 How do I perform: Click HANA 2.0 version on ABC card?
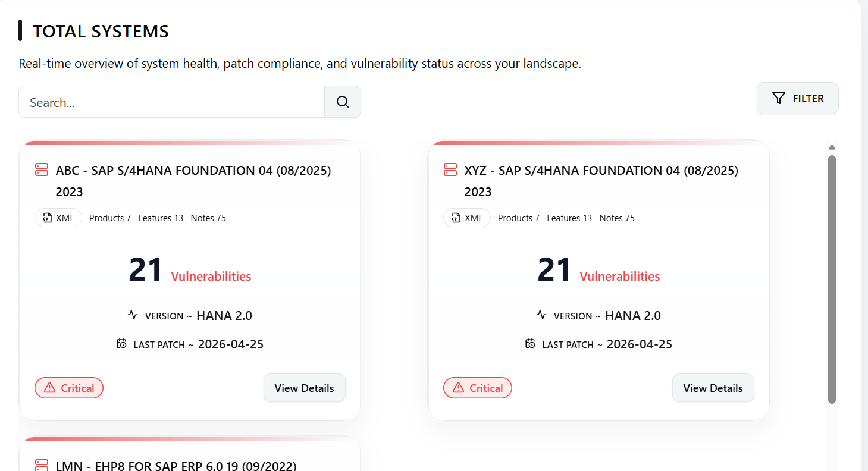[x=224, y=315]
